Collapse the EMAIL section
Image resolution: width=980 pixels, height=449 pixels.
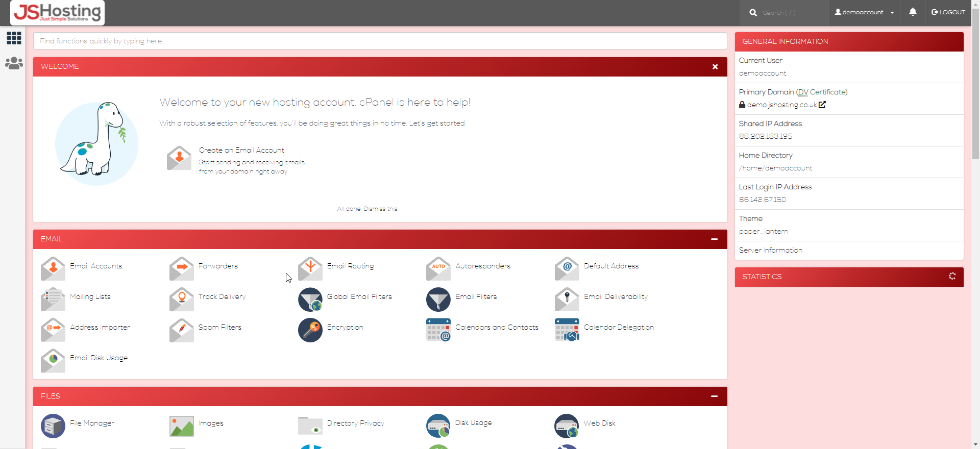[715, 239]
